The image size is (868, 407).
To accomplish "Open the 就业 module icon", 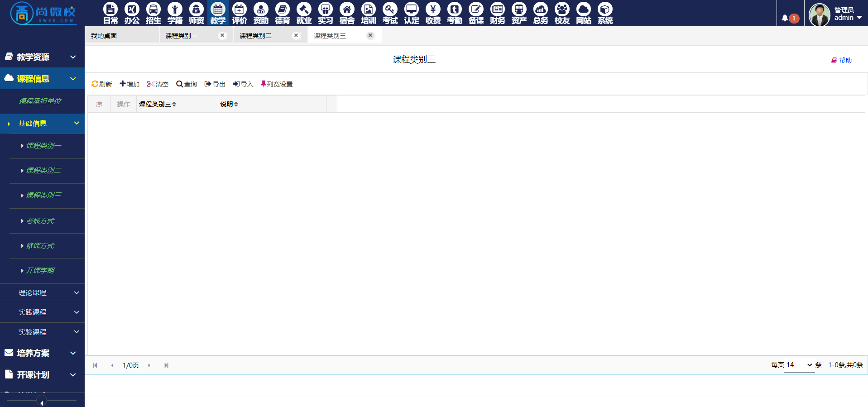I will coord(304,13).
